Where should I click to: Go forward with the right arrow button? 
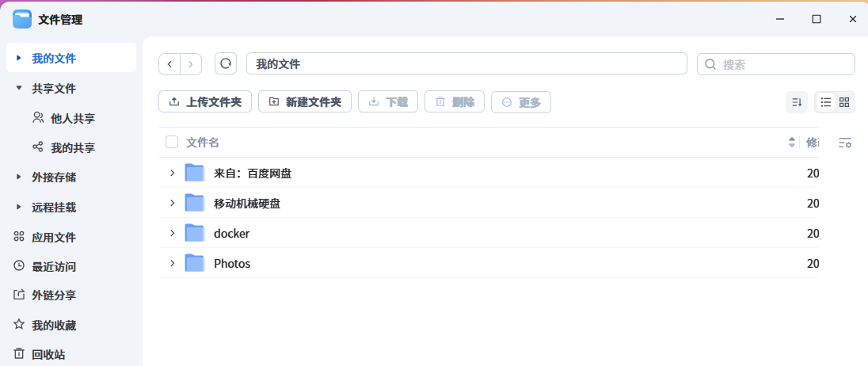pyautogui.click(x=190, y=64)
